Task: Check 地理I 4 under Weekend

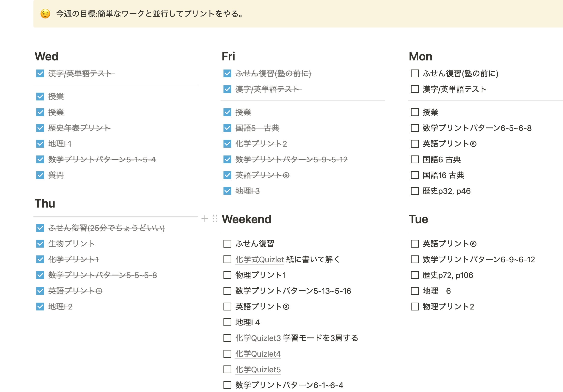Action: coord(227,322)
